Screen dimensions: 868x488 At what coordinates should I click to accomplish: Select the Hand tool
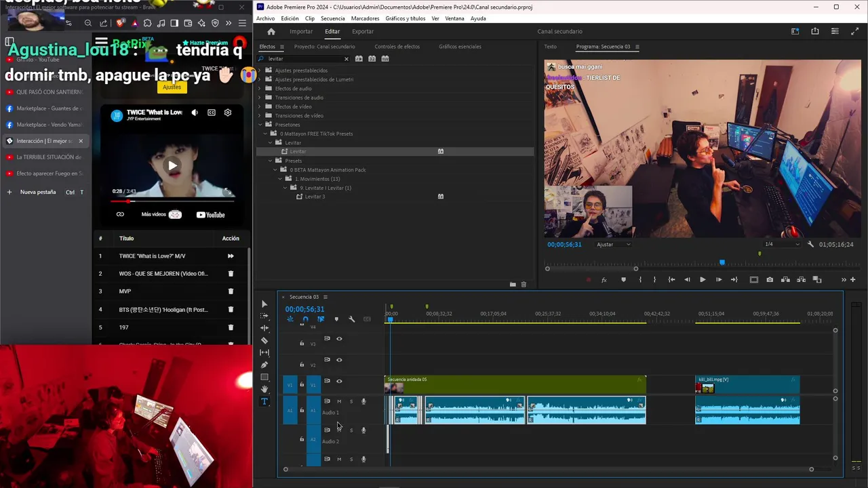(264, 389)
